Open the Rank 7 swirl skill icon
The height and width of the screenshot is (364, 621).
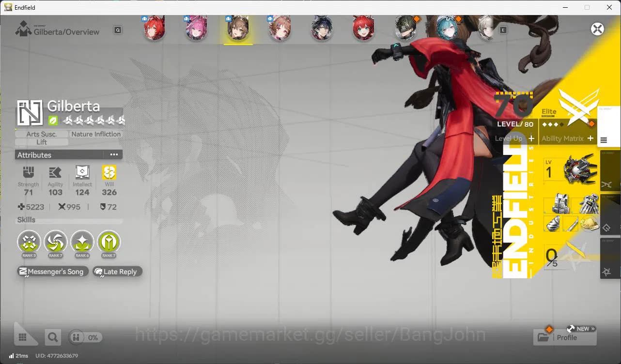(56, 242)
